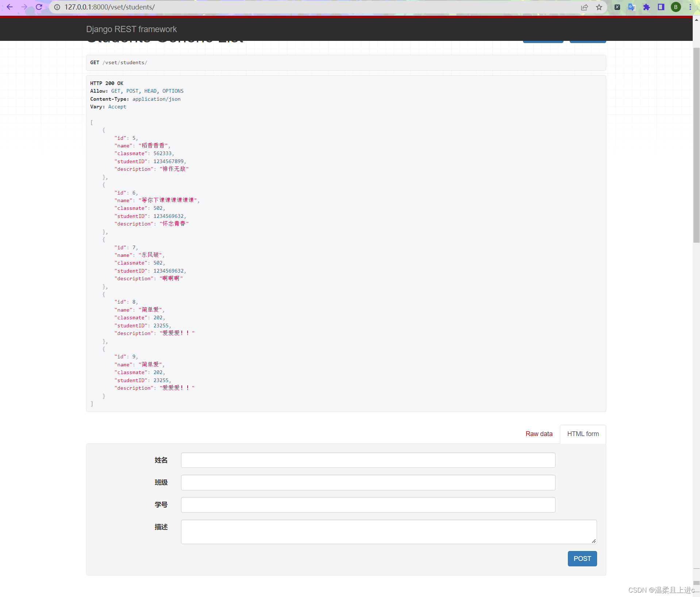Click the description value 啊啊啊
This screenshot has height=597, width=700.
(171, 278)
